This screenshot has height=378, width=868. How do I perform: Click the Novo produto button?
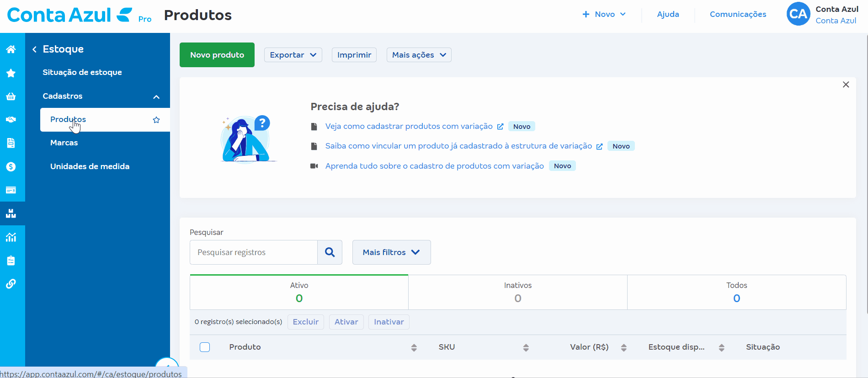point(217,55)
